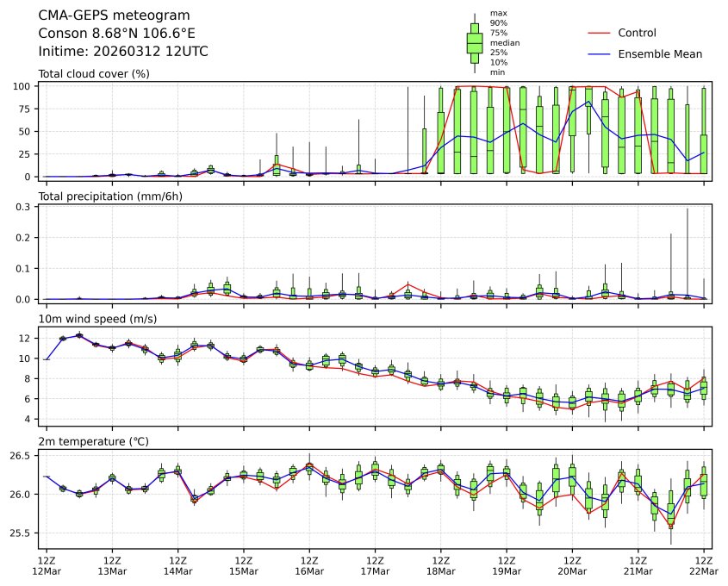Click the '12Z 22Mar' x-axis tick label
The width and height of the screenshot is (728, 586).
(x=704, y=565)
